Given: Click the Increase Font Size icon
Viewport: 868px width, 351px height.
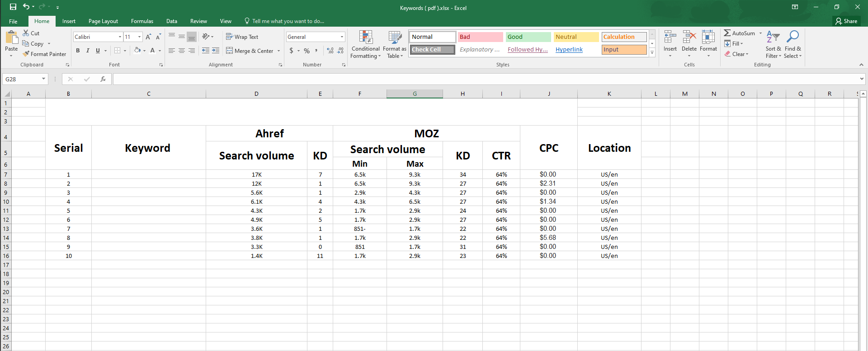Looking at the screenshot, I should pyautogui.click(x=148, y=37).
